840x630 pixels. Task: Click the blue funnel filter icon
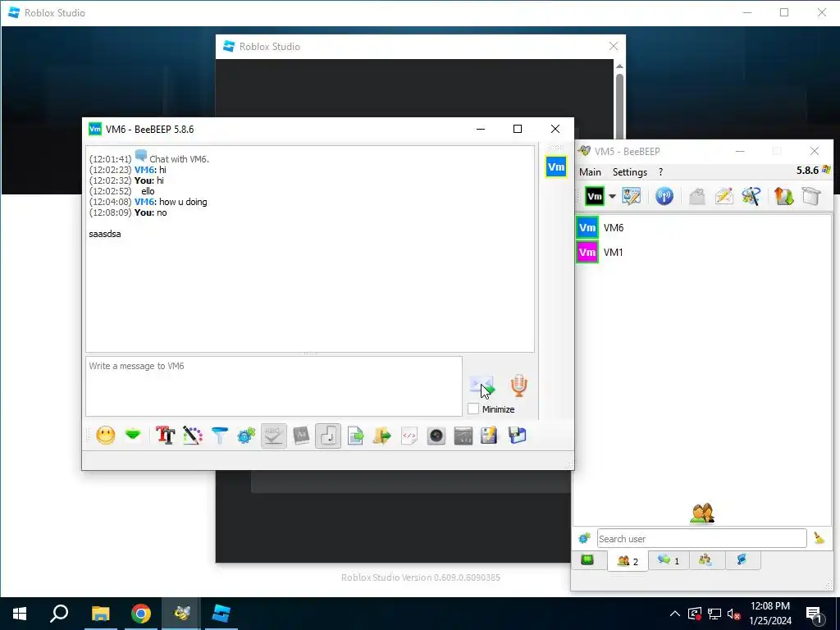click(219, 435)
